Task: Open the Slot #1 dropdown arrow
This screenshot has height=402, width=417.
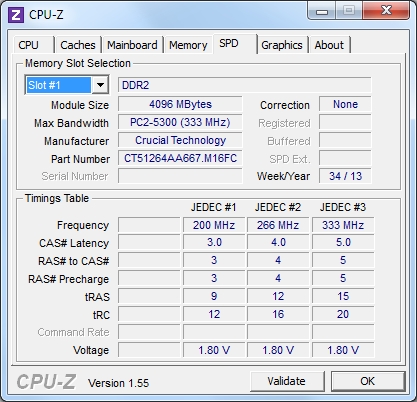Action: point(100,85)
